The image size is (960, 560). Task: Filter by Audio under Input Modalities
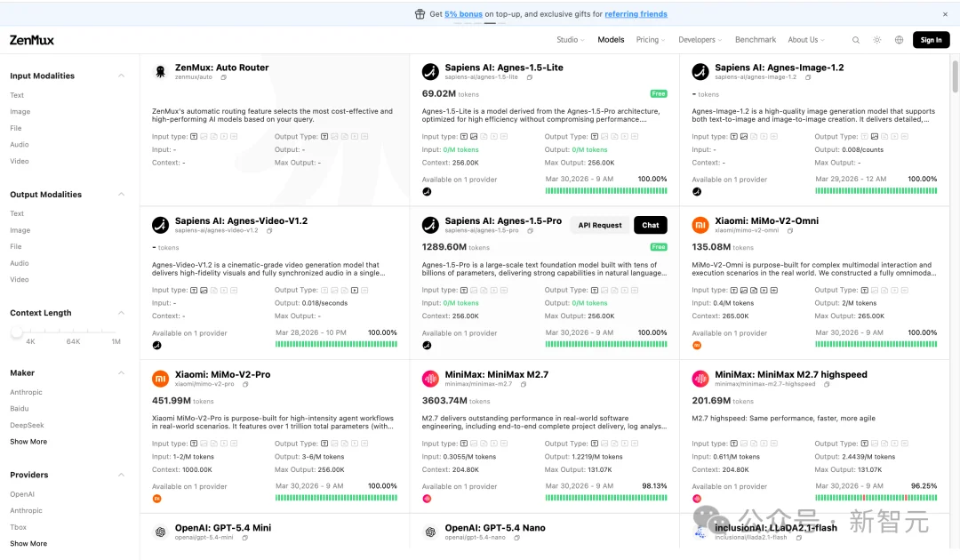click(20, 145)
